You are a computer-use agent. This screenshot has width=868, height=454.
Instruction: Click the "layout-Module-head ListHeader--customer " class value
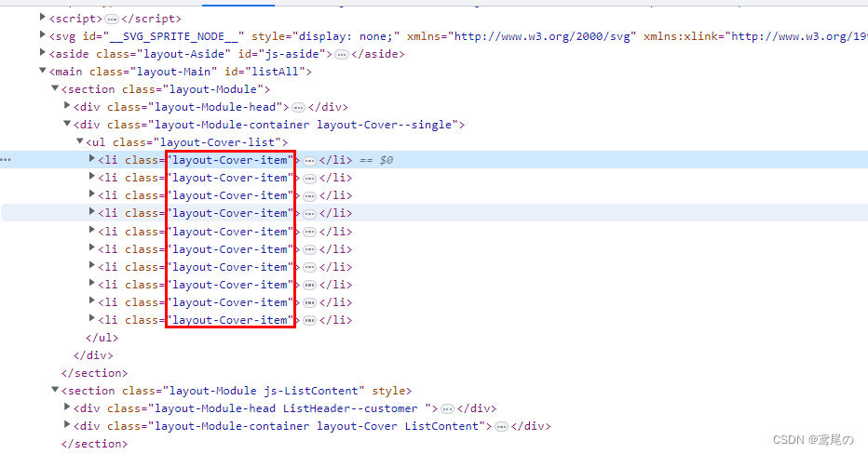(x=290, y=408)
